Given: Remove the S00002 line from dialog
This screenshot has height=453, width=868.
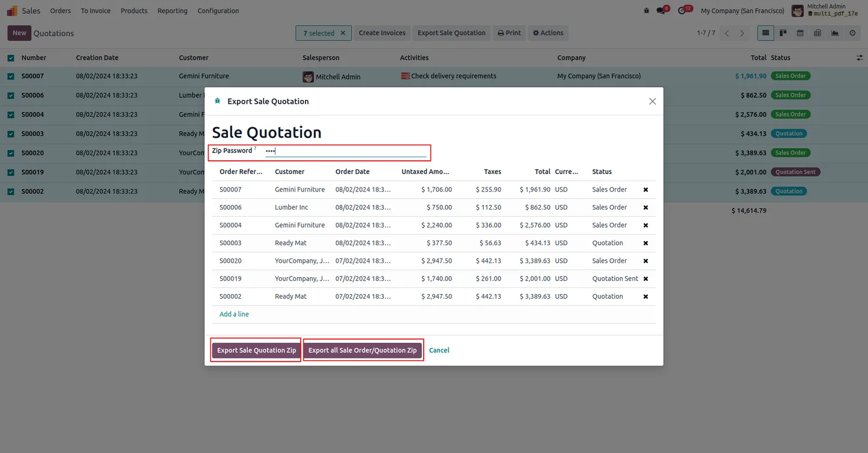Looking at the screenshot, I should (646, 296).
